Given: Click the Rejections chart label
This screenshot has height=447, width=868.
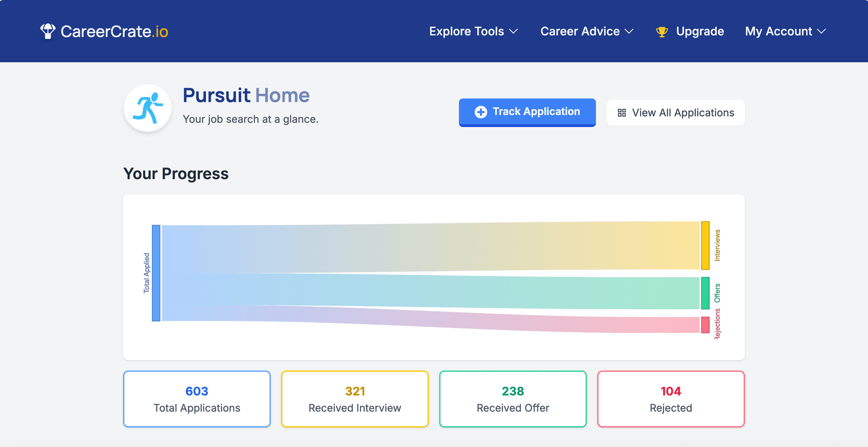Looking at the screenshot, I should coord(717,324).
